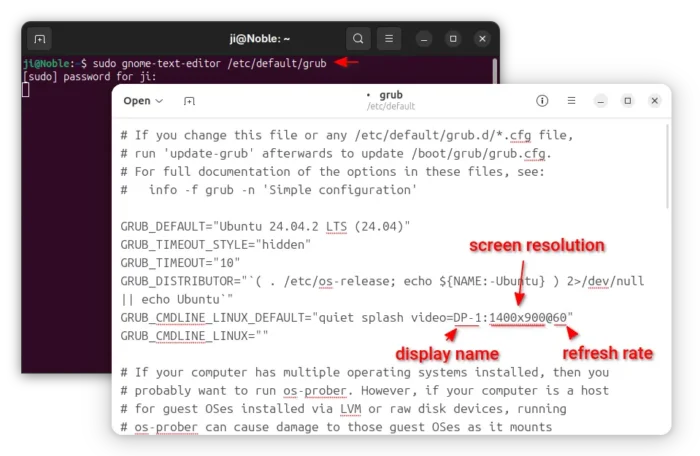Maximize the terminal window
The image size is (700, 456).
pos(453,39)
